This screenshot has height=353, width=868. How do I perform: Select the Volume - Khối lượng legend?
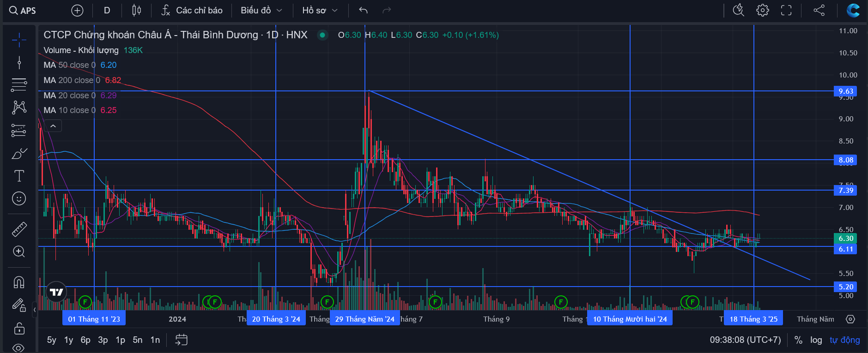click(93, 50)
